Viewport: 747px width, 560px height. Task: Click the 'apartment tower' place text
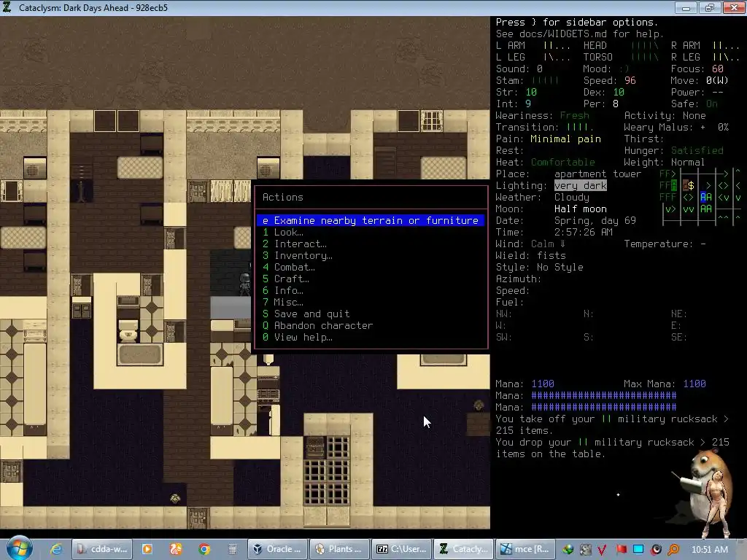tap(597, 174)
